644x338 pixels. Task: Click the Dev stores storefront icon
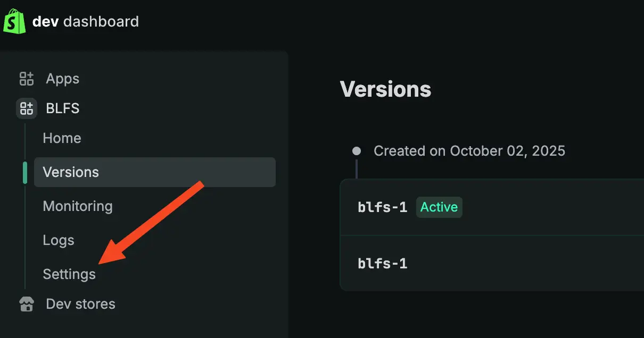(x=26, y=303)
